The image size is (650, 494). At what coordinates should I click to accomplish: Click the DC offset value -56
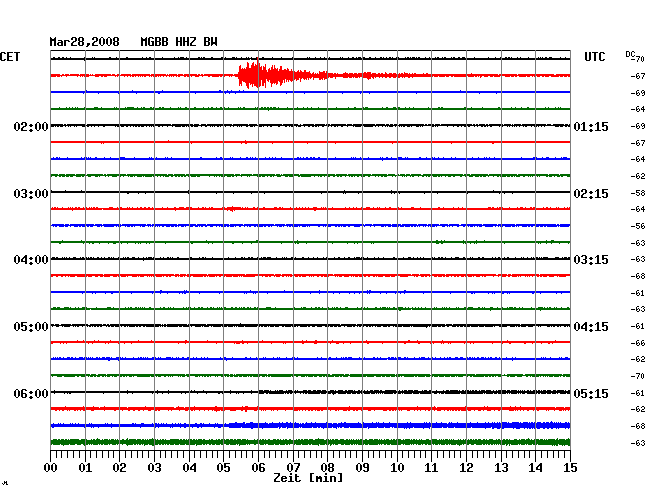click(638, 226)
